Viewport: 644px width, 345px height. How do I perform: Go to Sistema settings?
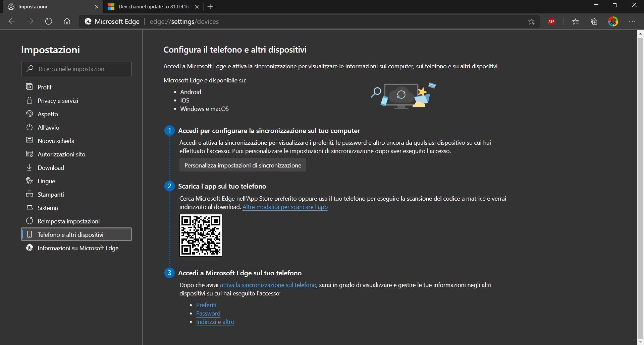click(x=76, y=208)
